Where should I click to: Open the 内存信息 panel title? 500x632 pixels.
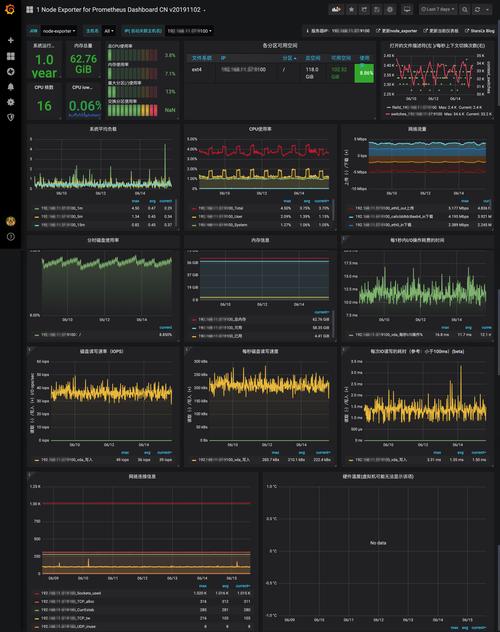coord(260,240)
